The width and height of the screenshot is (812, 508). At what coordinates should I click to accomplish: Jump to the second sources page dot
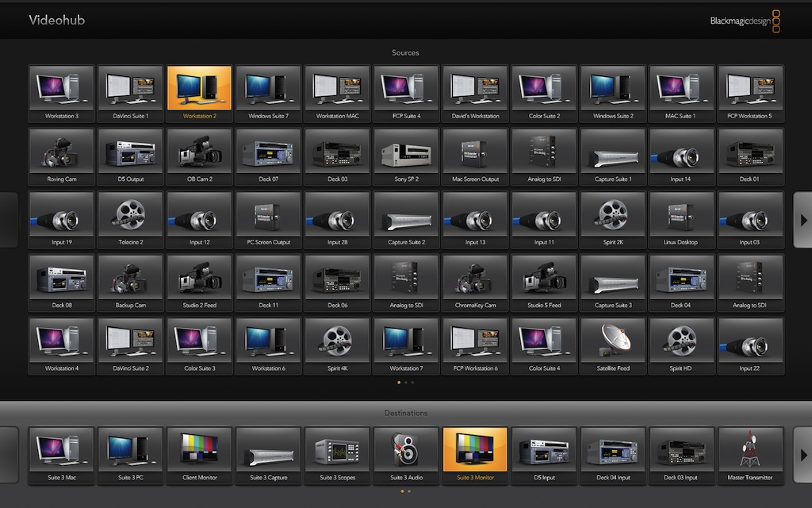click(x=405, y=383)
